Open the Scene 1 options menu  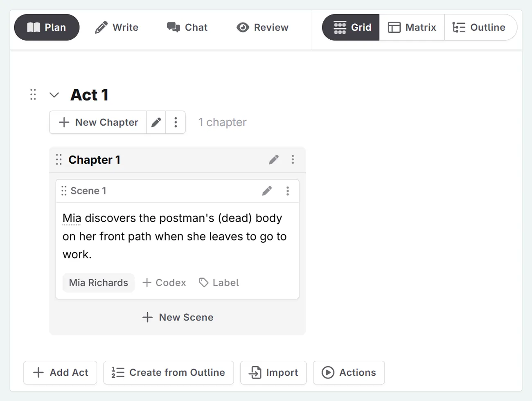288,191
